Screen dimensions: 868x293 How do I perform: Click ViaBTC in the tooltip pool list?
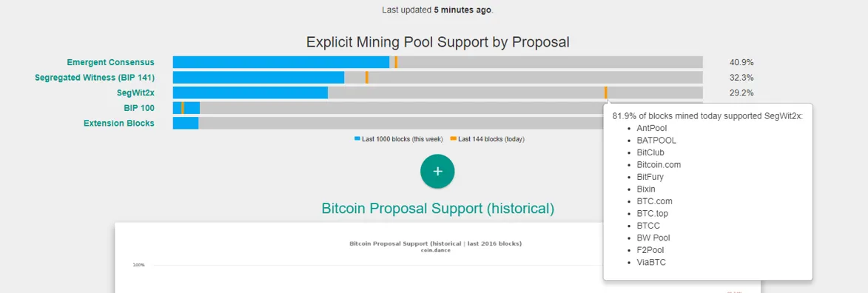(x=651, y=263)
